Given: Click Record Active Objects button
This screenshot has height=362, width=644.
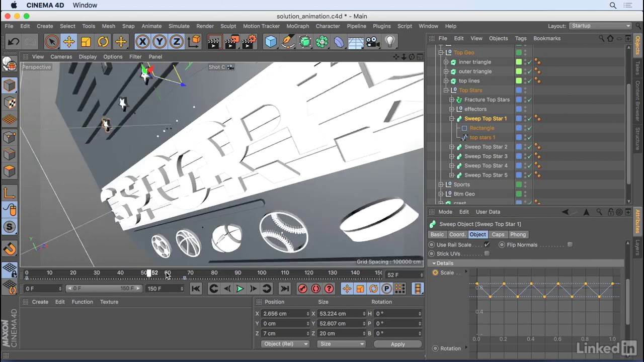Looking at the screenshot, I should click(x=302, y=289).
